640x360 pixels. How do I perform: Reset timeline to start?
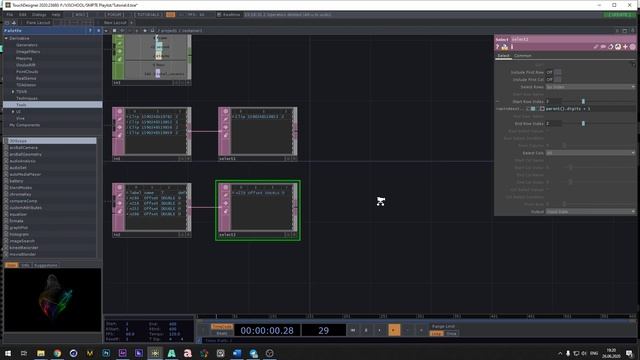pos(353,330)
